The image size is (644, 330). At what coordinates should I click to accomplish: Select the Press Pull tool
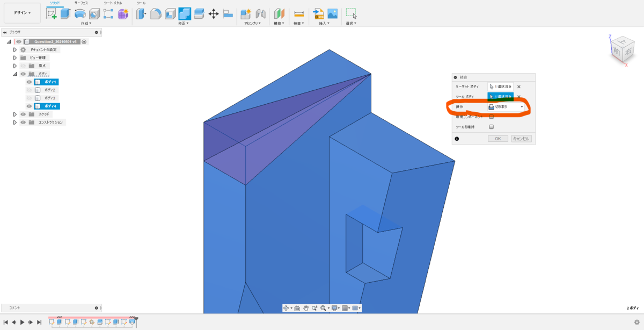pyautogui.click(x=141, y=14)
